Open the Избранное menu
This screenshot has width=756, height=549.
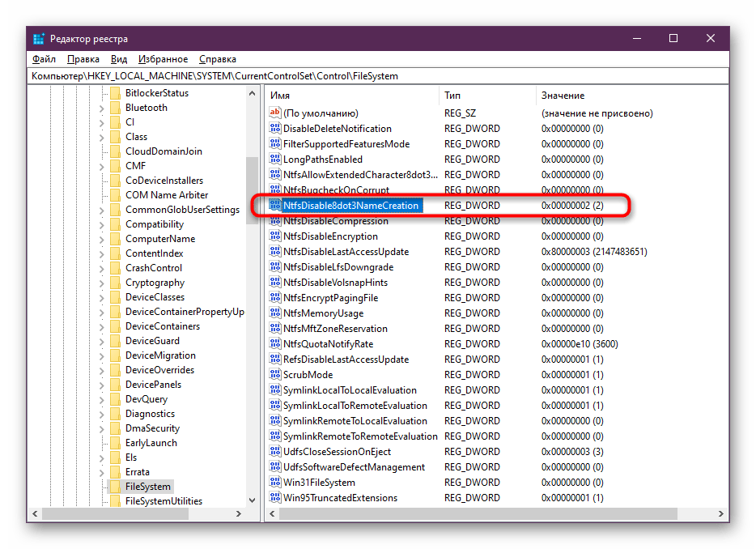(x=163, y=59)
